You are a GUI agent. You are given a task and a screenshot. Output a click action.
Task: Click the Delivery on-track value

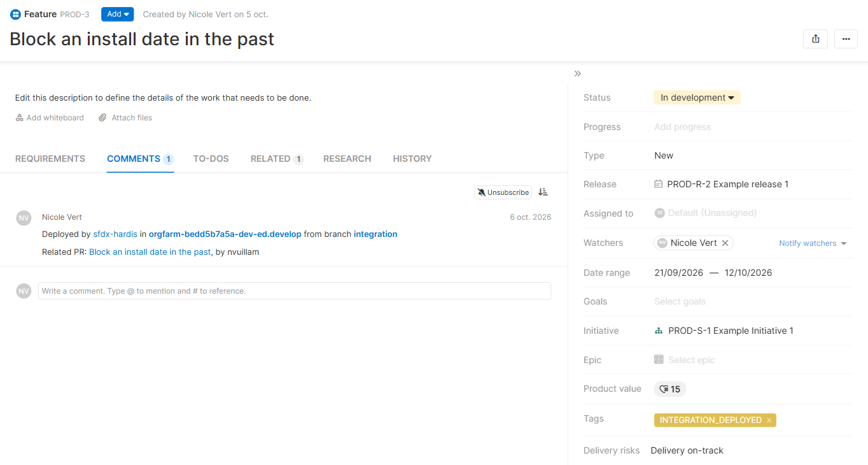tap(687, 450)
